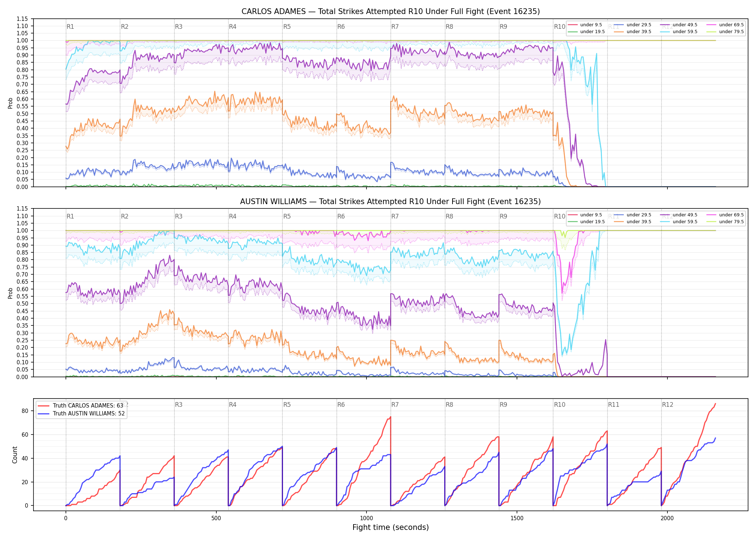The width and height of the screenshot is (756, 540).
Task: Click the 'Count' y-axis label
Action: click(x=15, y=455)
